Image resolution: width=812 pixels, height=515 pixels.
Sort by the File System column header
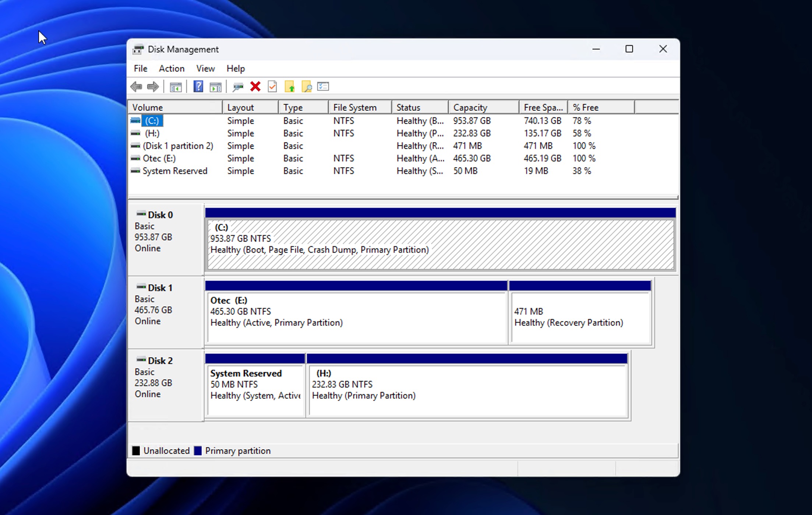[360, 108]
